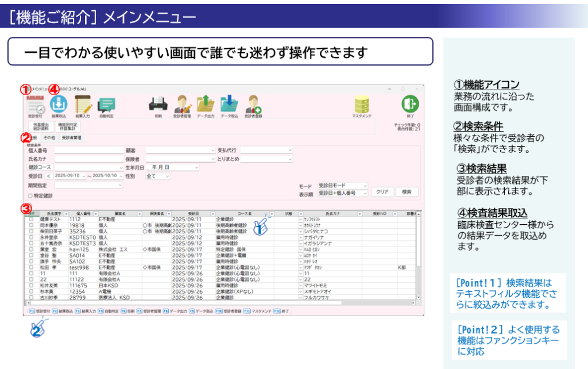
Task: Click the green 終了 exit icon
Action: (x=410, y=106)
